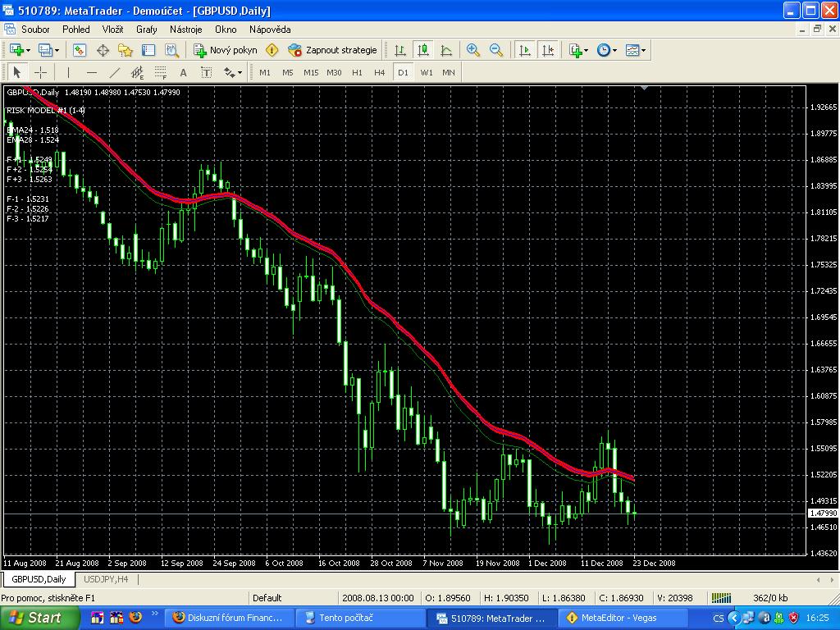
Task: Toggle chart shift from right border
Action: 548,50
